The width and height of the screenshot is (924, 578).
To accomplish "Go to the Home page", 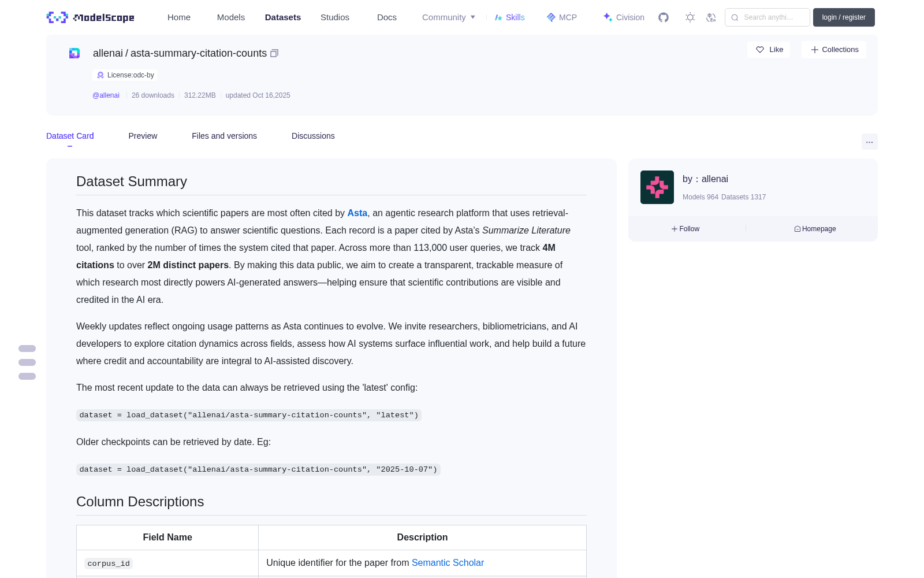I will click(x=179, y=17).
